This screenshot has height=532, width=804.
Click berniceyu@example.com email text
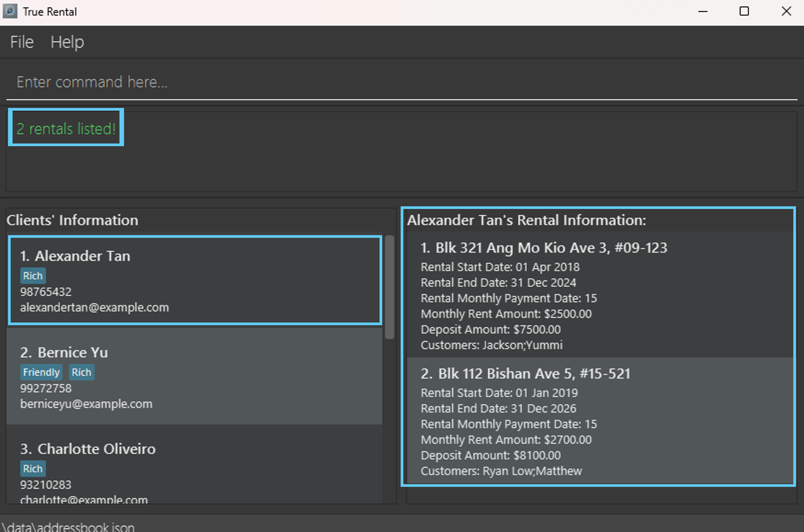tap(86, 404)
